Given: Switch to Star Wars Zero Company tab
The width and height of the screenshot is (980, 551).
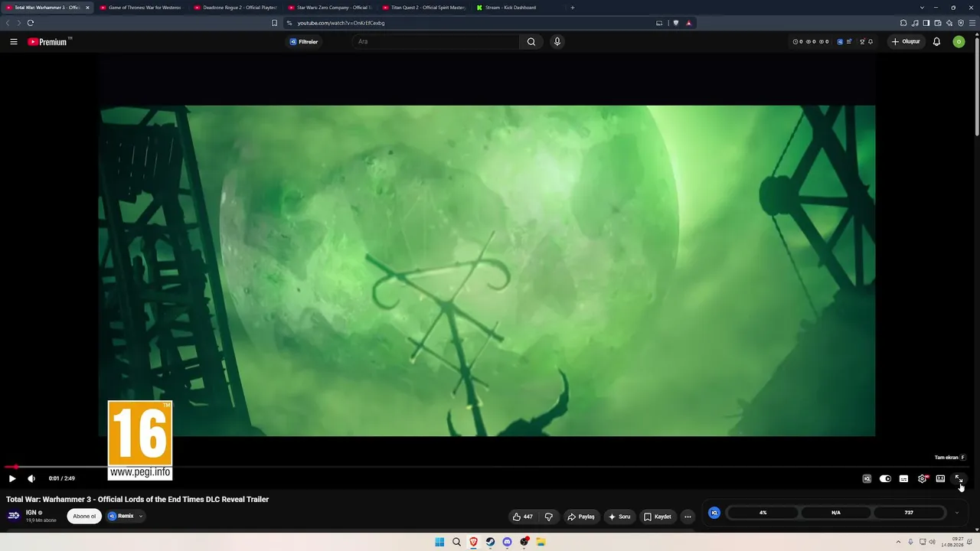Looking at the screenshot, I should pos(329,8).
